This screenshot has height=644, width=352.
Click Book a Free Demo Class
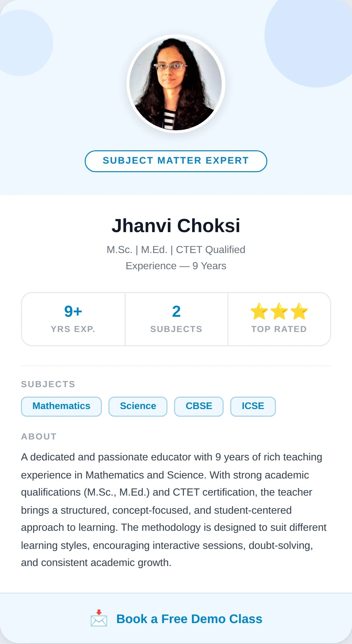[189, 619]
